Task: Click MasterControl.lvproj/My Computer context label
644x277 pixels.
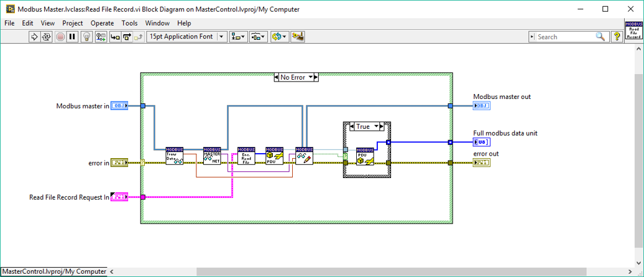Action: (54, 271)
